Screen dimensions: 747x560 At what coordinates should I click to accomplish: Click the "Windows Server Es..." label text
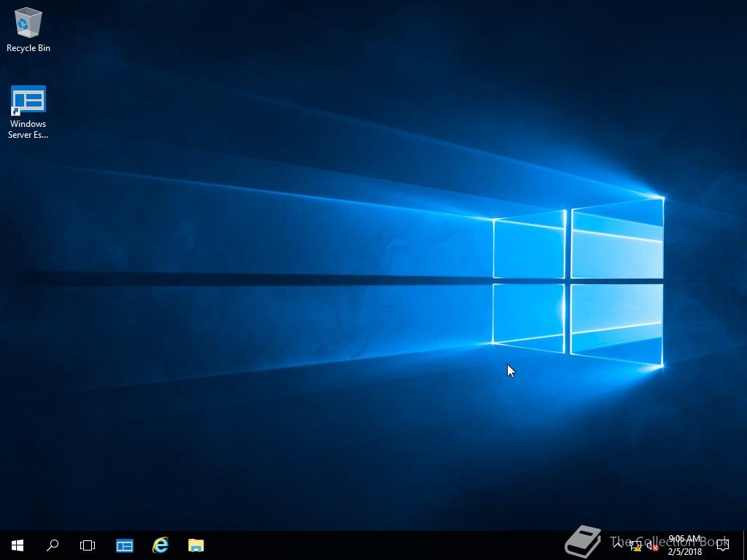coord(28,129)
